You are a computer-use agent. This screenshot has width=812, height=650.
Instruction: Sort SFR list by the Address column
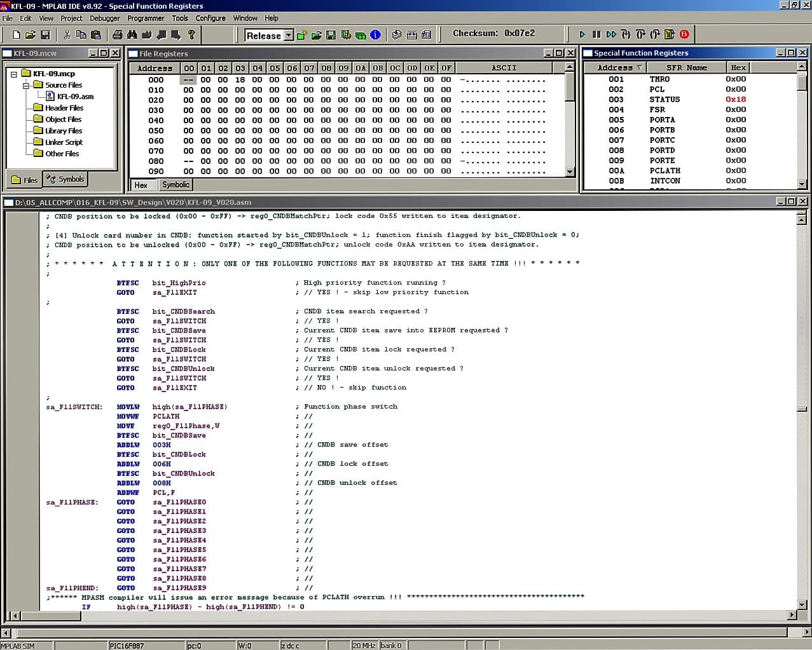point(620,67)
